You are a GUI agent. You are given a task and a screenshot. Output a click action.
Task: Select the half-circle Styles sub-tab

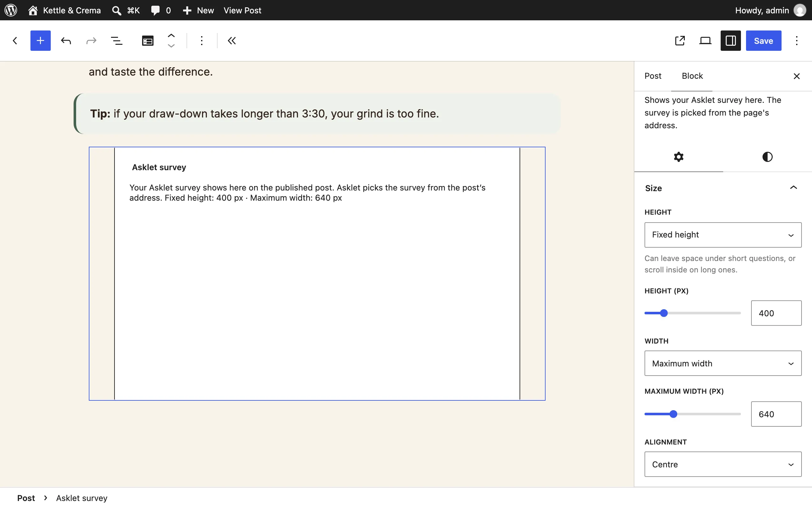(767, 157)
